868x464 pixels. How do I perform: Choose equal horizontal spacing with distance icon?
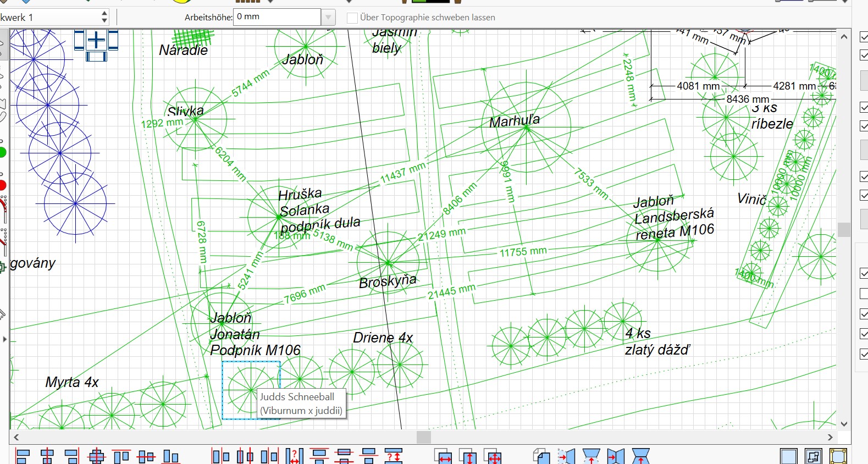tap(294, 456)
